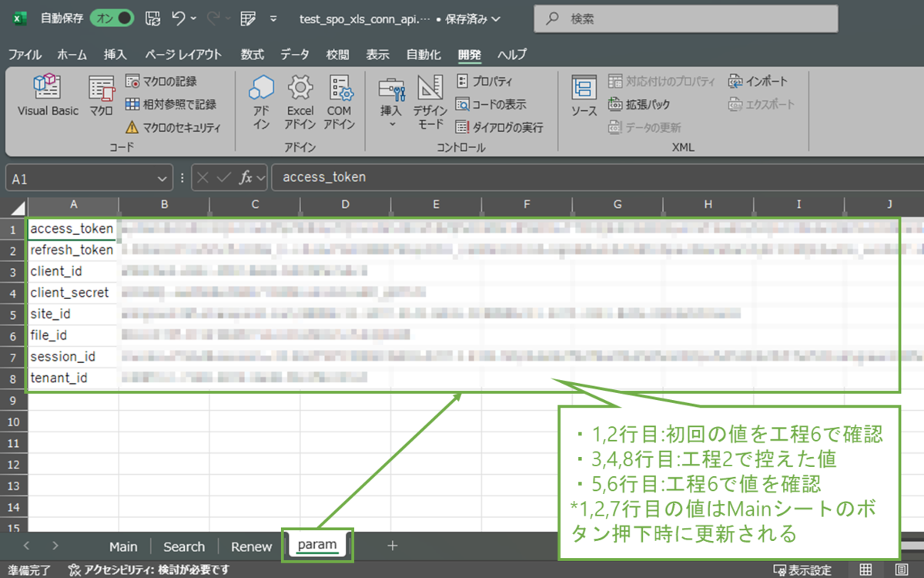
Task: Click the greyed XML Export button
Action: tap(761, 104)
